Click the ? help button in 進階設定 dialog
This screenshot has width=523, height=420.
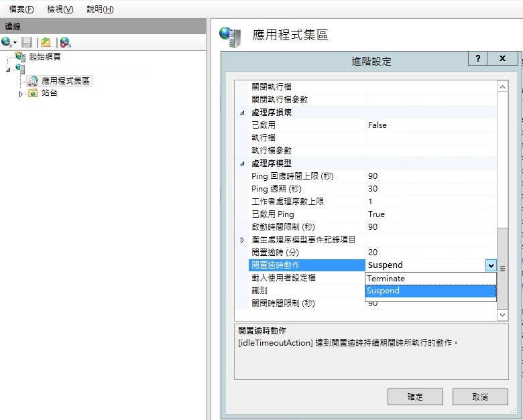(x=478, y=58)
